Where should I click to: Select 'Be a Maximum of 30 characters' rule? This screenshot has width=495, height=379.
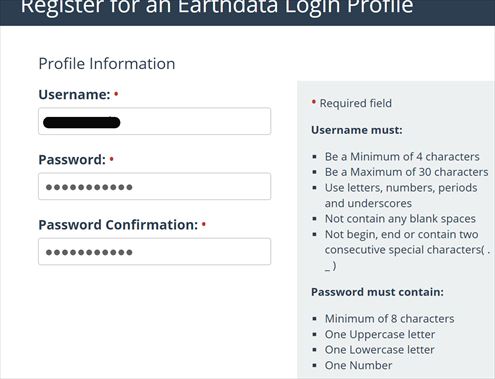tap(406, 172)
